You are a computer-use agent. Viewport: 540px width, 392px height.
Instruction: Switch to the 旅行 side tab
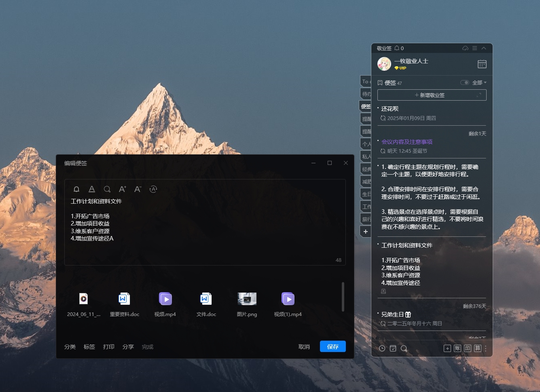coord(366,219)
